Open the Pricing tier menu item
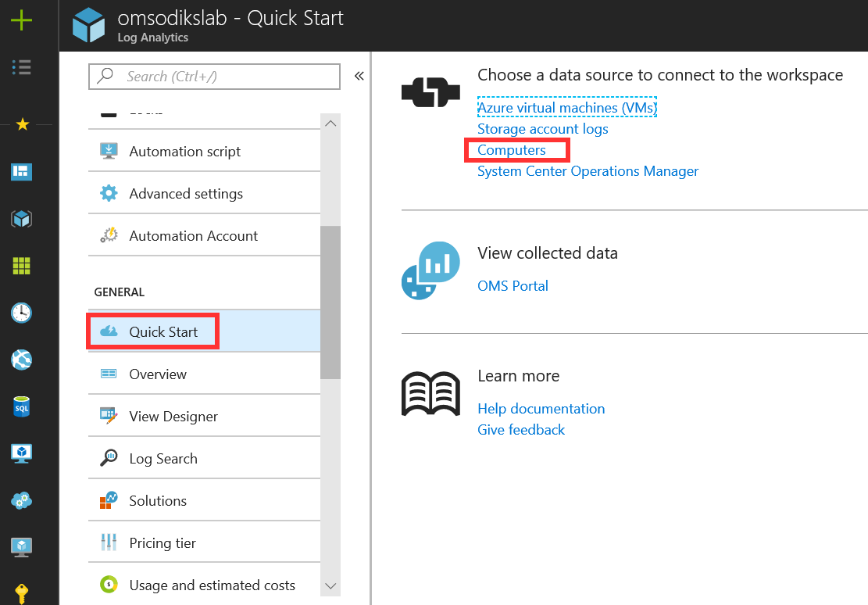This screenshot has width=868, height=605. click(x=204, y=542)
